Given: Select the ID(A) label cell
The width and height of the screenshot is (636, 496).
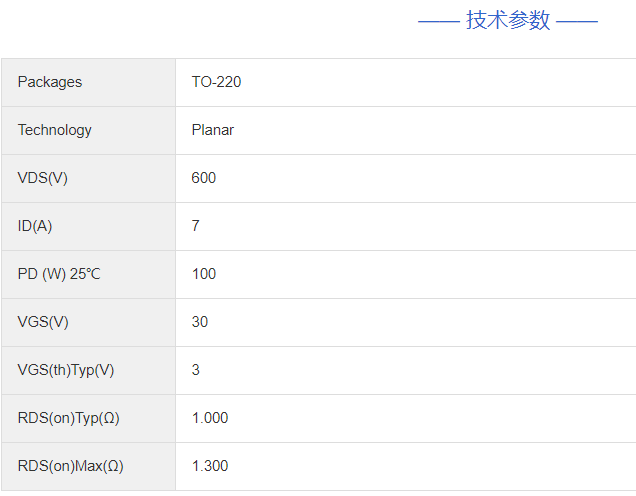Looking at the screenshot, I should 35,226.
